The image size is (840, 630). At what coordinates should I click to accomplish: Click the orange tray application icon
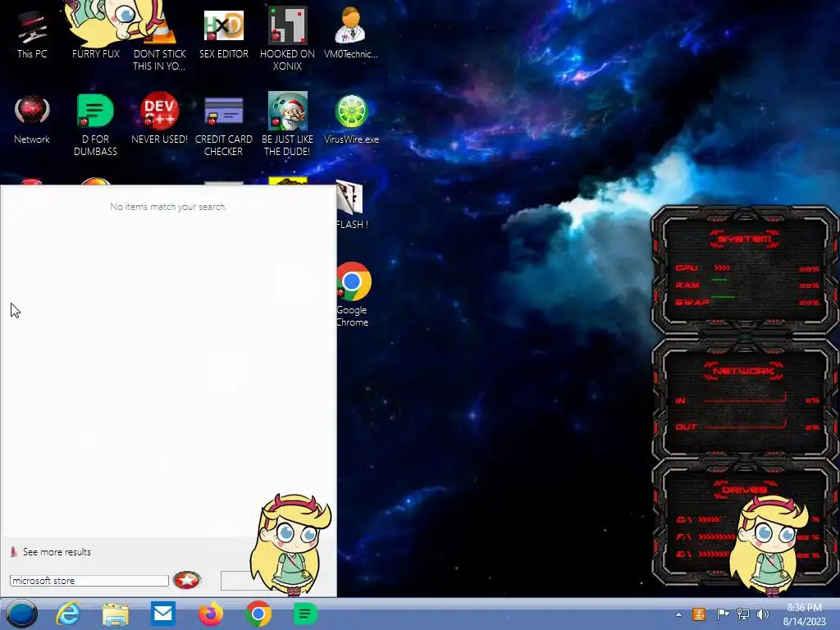pyautogui.click(x=699, y=614)
